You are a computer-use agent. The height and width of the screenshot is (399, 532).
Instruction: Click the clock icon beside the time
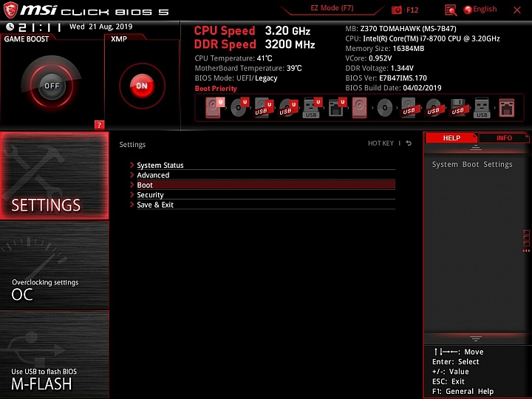(10, 27)
